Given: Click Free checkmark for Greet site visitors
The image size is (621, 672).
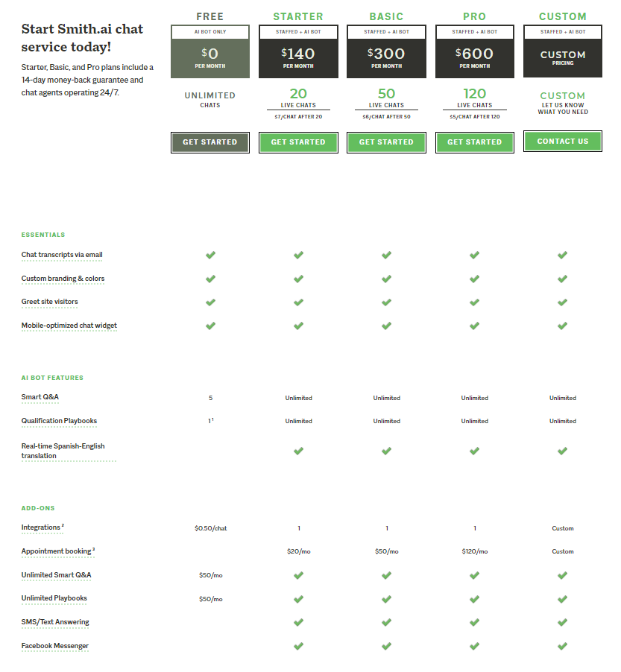Looking at the screenshot, I should [210, 302].
